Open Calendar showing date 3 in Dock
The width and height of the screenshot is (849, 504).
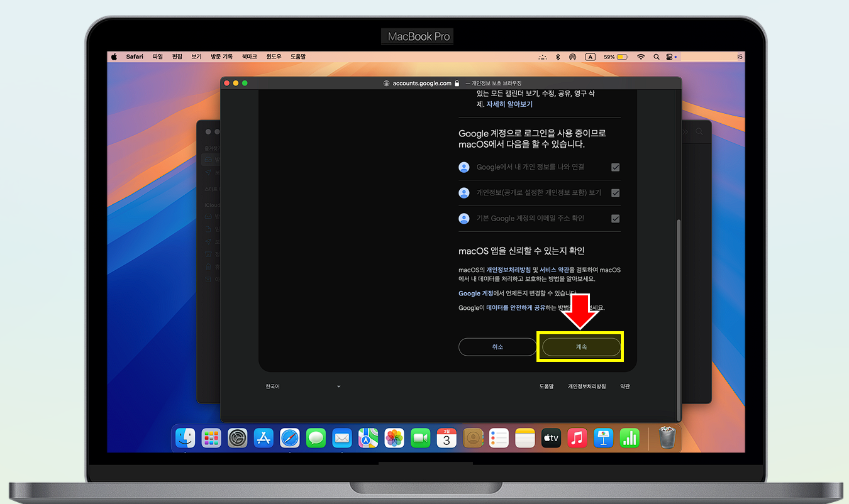click(447, 437)
